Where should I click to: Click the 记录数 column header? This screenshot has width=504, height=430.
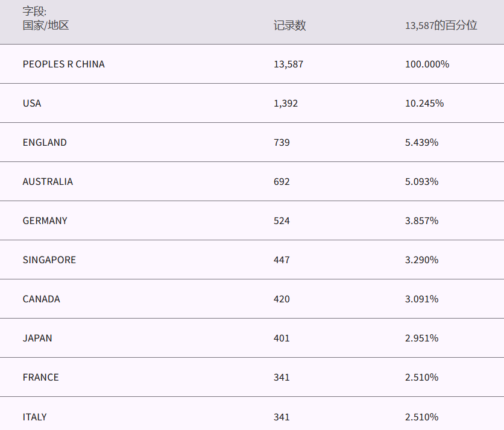coord(289,25)
